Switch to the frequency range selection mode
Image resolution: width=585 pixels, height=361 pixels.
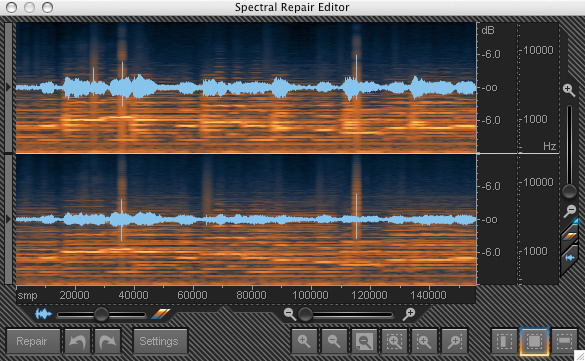point(564,341)
